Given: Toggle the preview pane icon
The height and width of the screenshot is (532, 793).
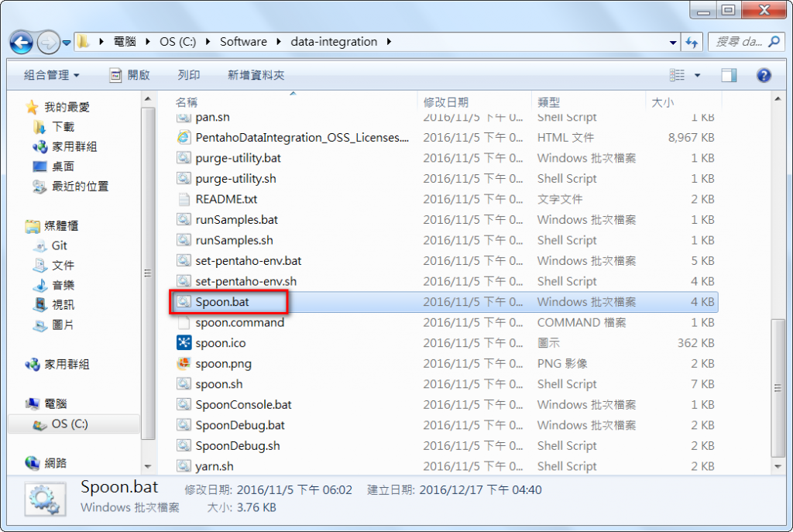Looking at the screenshot, I should coord(729,75).
